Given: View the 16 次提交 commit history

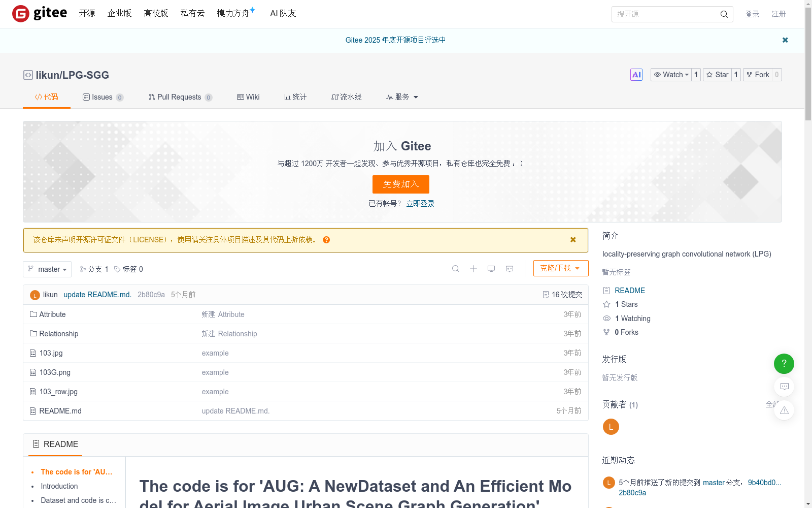Looking at the screenshot, I should click(563, 295).
